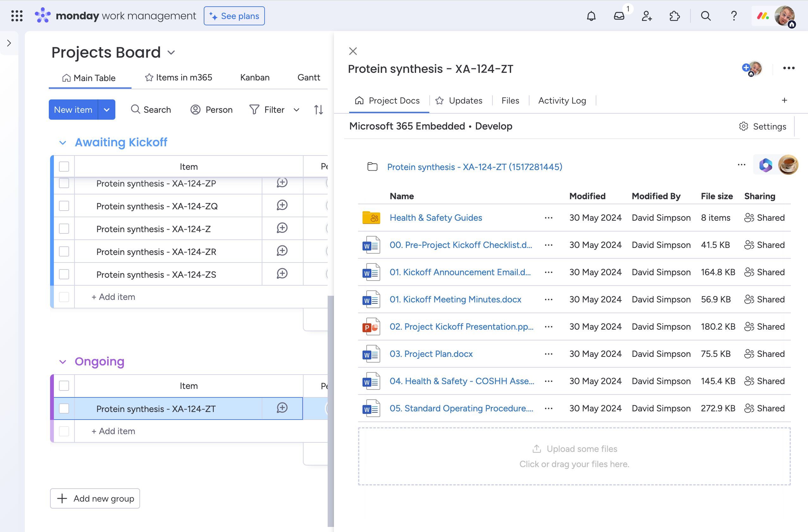
Task: Tick checkbox for Protein synthesis XA-124-ZQ
Action: tap(64, 206)
